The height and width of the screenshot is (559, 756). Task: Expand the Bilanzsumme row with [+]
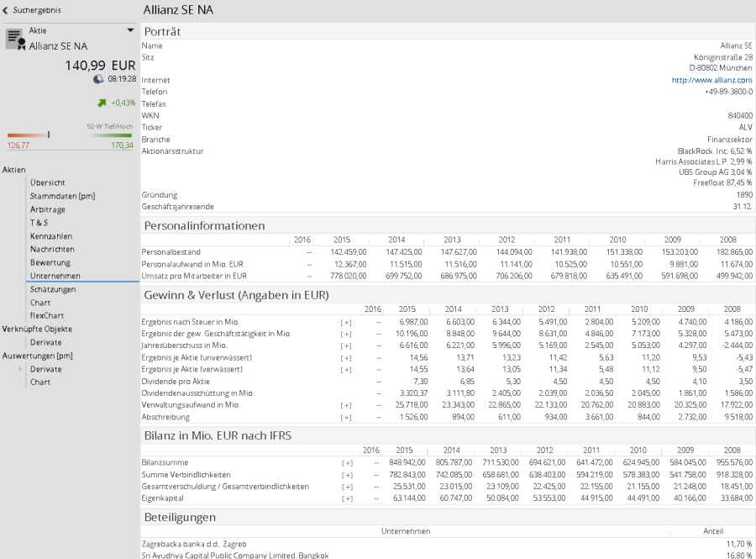[x=345, y=463]
